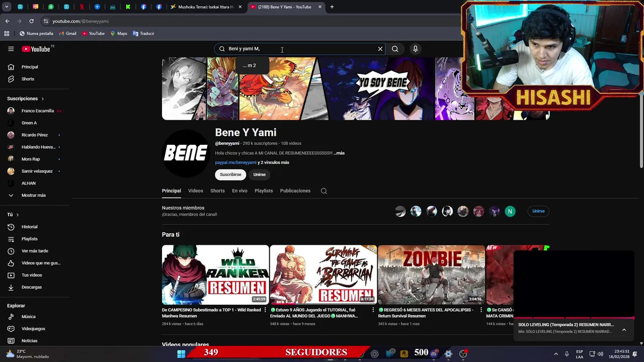Open green N member avatar
Image resolution: width=644 pixels, height=362 pixels.
tap(510, 212)
